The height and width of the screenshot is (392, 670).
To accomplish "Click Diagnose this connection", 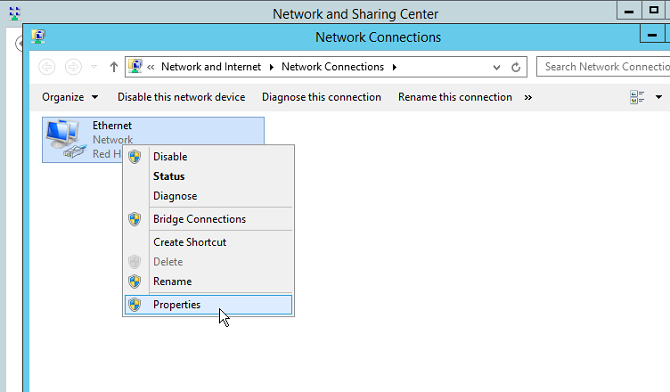I will (321, 97).
